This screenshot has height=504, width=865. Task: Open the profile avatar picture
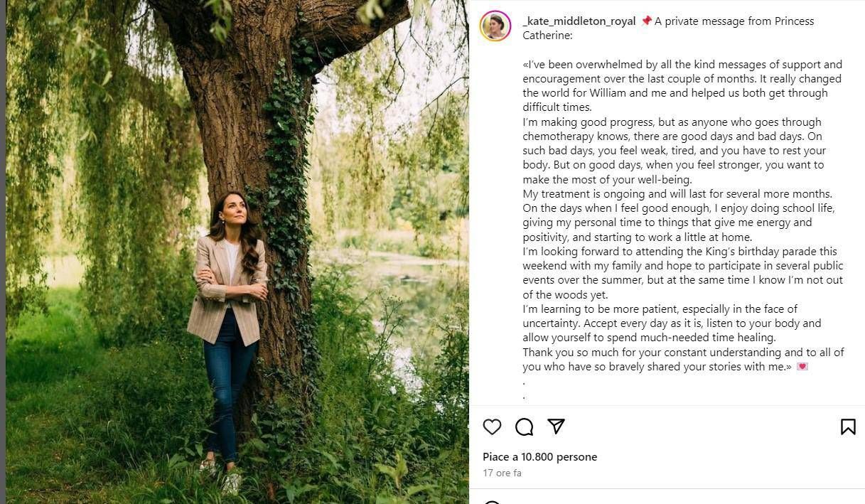pyautogui.click(x=495, y=26)
